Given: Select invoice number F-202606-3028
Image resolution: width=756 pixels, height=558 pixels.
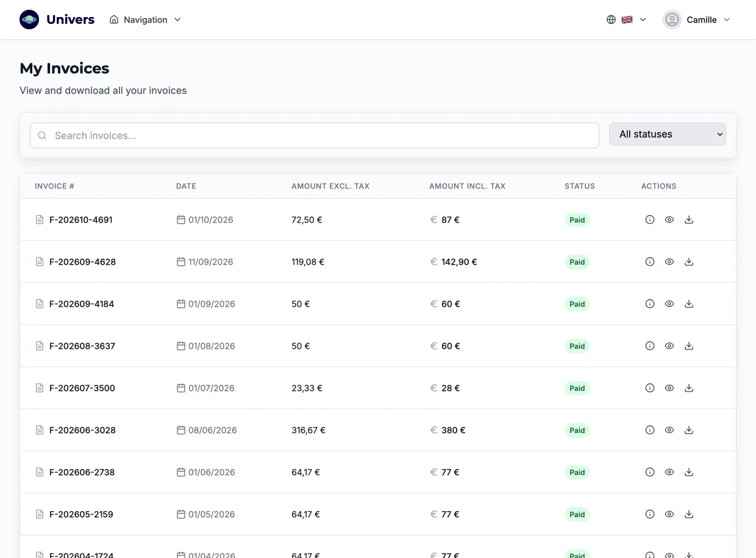Looking at the screenshot, I should pyautogui.click(x=82, y=430).
